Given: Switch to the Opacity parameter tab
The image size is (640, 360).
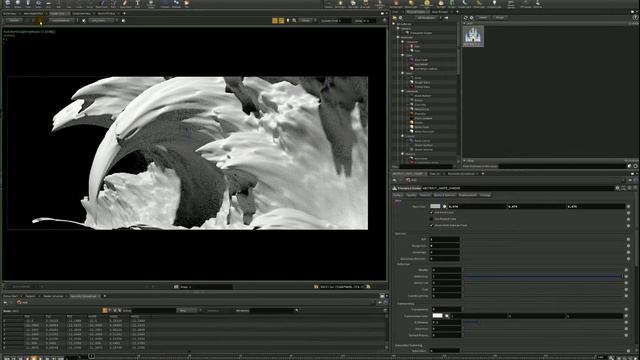Looking at the screenshot, I should (x=411, y=195).
